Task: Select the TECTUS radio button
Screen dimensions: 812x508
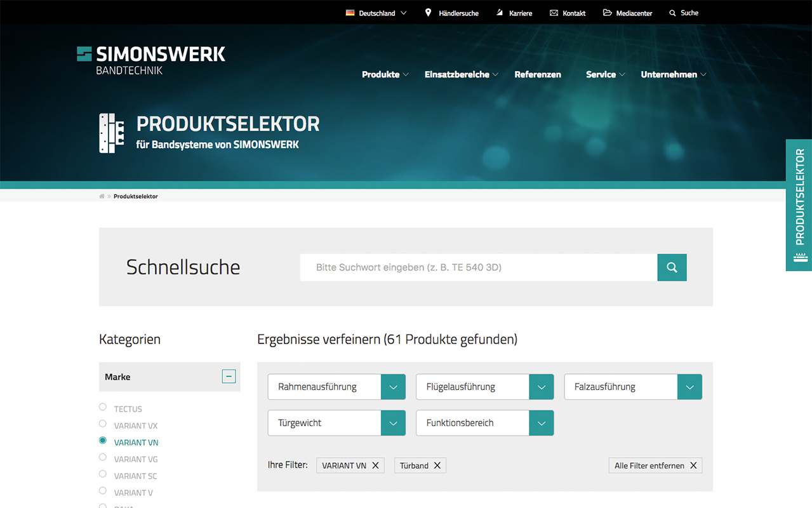Action: (x=103, y=406)
